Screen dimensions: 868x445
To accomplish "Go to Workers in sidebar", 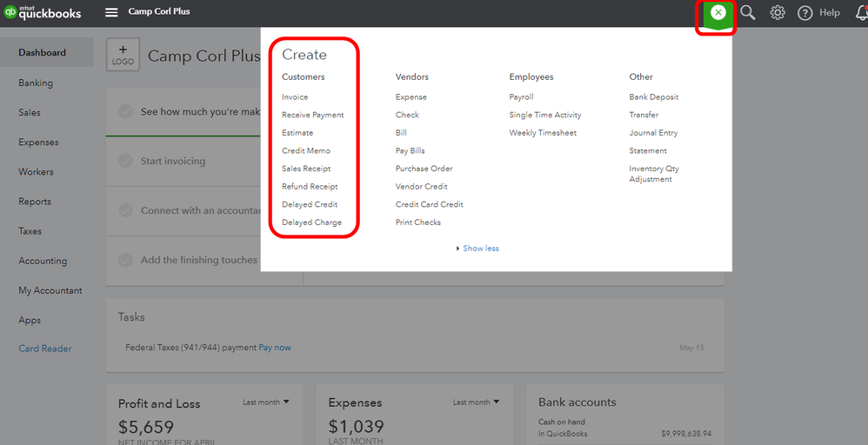I will point(36,171).
